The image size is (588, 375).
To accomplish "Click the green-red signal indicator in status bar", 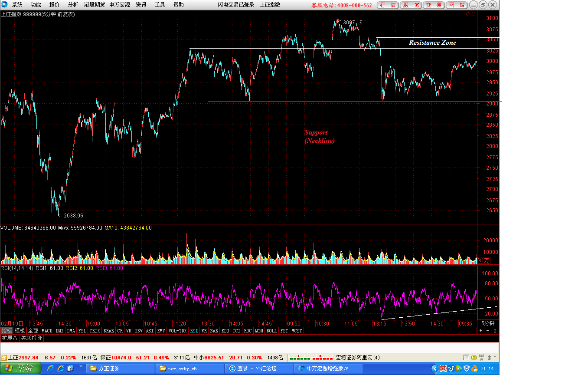I will [310, 358].
